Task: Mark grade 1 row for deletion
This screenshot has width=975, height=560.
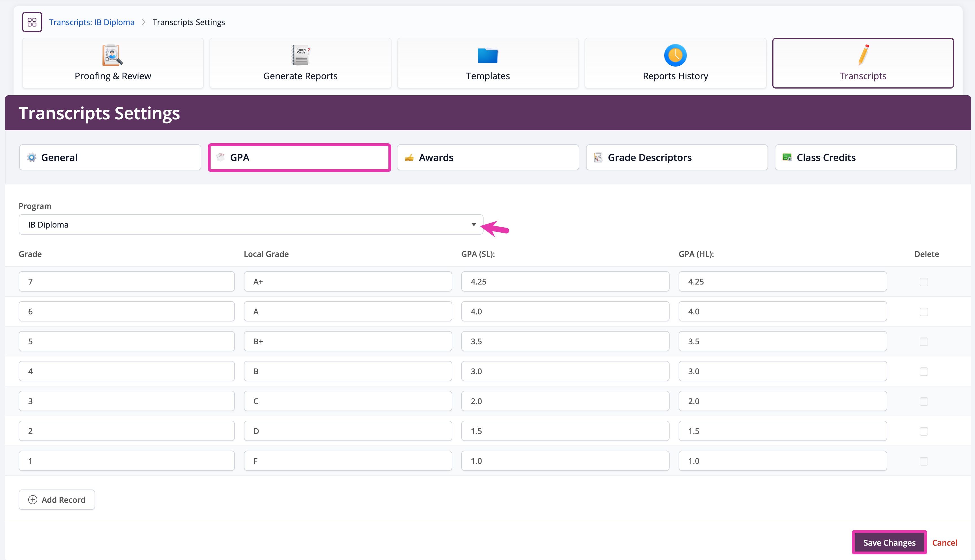Action: [x=924, y=461]
